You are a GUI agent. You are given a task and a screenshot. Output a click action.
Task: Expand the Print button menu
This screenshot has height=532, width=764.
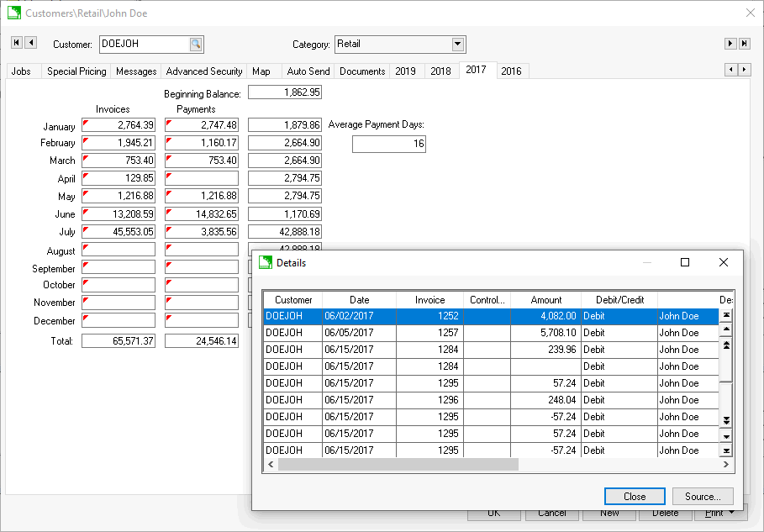tap(733, 514)
